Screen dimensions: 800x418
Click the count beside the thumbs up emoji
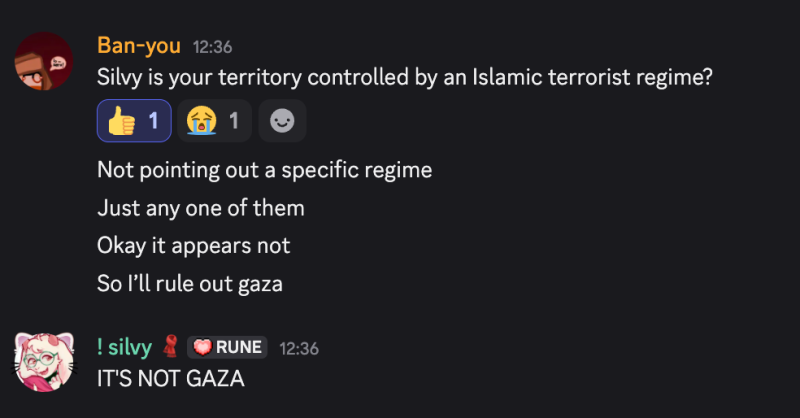pos(154,121)
